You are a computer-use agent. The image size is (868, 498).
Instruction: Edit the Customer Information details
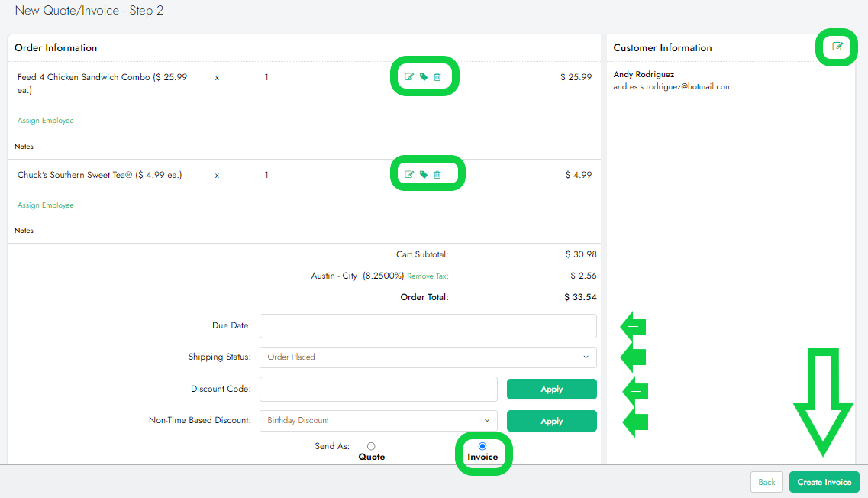[x=837, y=47]
